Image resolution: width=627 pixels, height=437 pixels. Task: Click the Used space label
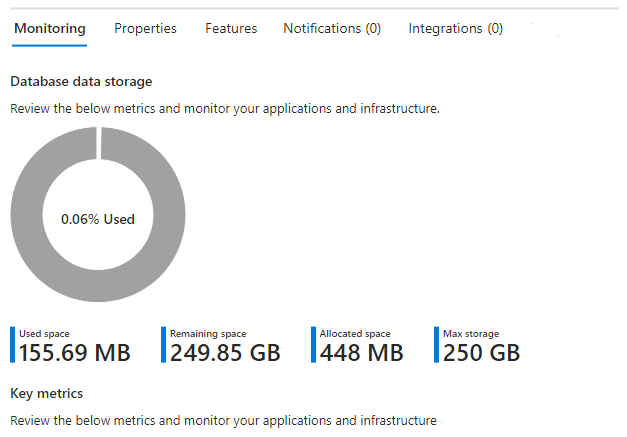(44, 333)
